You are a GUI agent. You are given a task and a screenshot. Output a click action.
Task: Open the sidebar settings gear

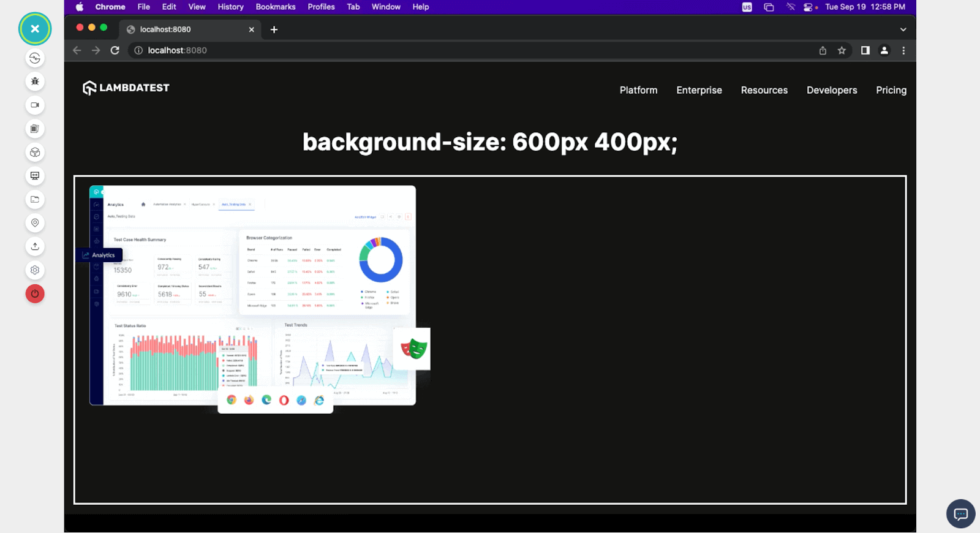[x=35, y=270]
